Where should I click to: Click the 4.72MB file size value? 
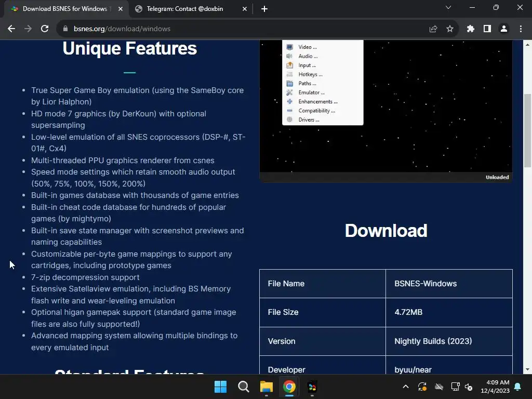click(408, 312)
